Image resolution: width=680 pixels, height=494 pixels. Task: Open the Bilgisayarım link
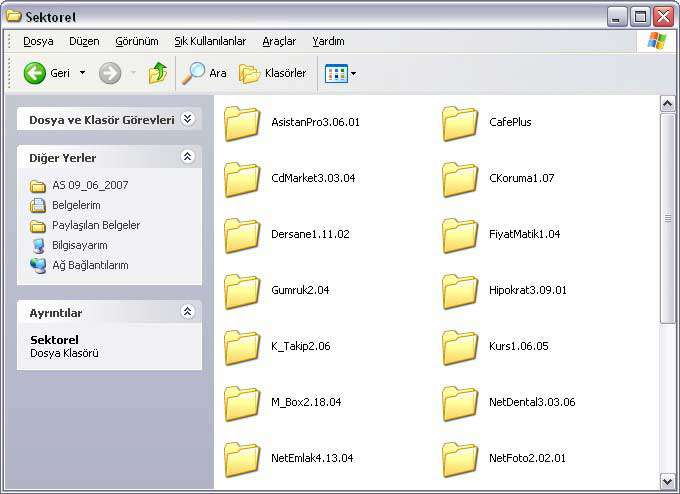coord(80,245)
